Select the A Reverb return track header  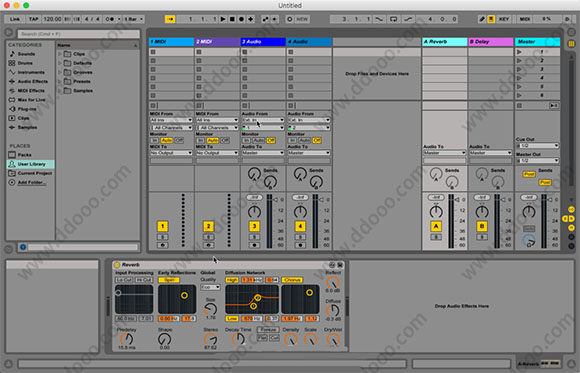click(x=445, y=42)
